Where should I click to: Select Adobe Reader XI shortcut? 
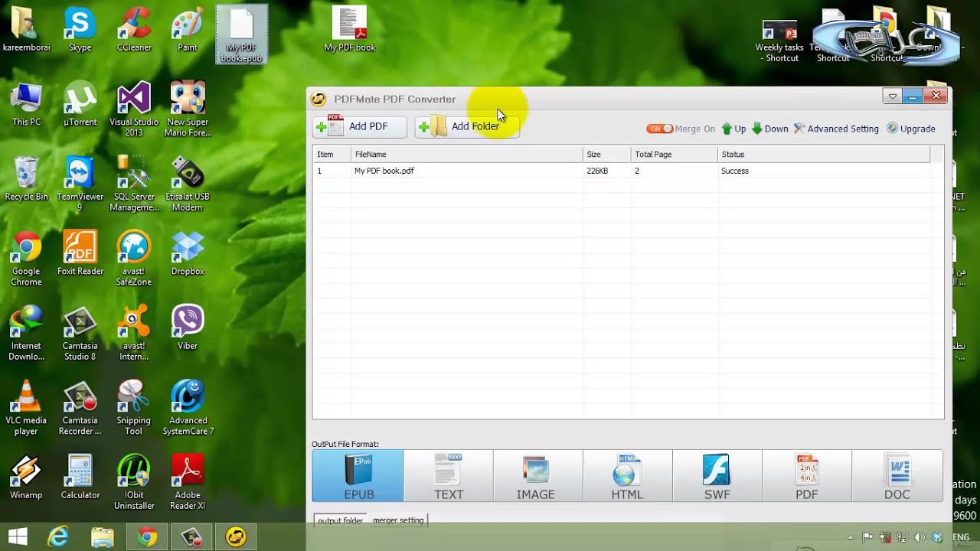pos(188,482)
